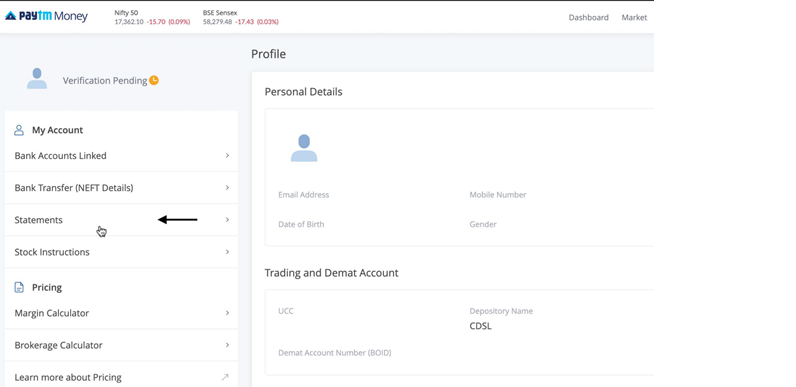Click the sidebar user avatar icon
This screenshot has width=796, height=387.
click(x=37, y=79)
